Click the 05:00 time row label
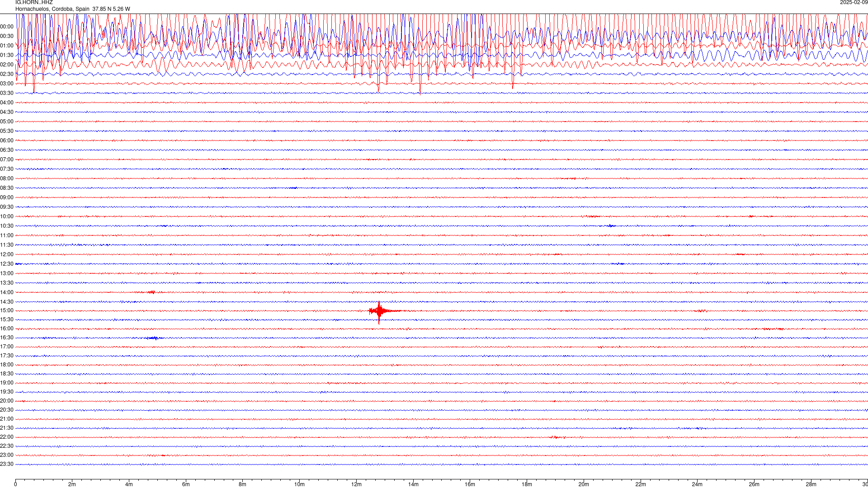This screenshot has height=488, width=868. click(7, 122)
